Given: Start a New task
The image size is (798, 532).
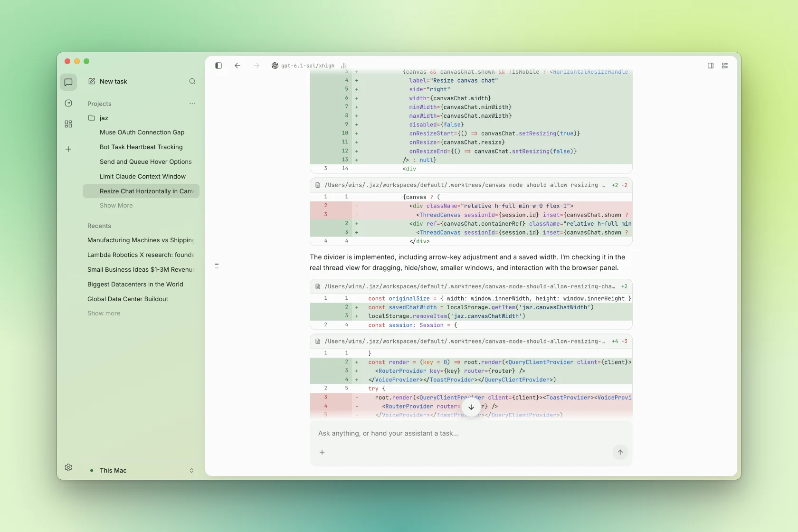Looking at the screenshot, I should (x=108, y=81).
